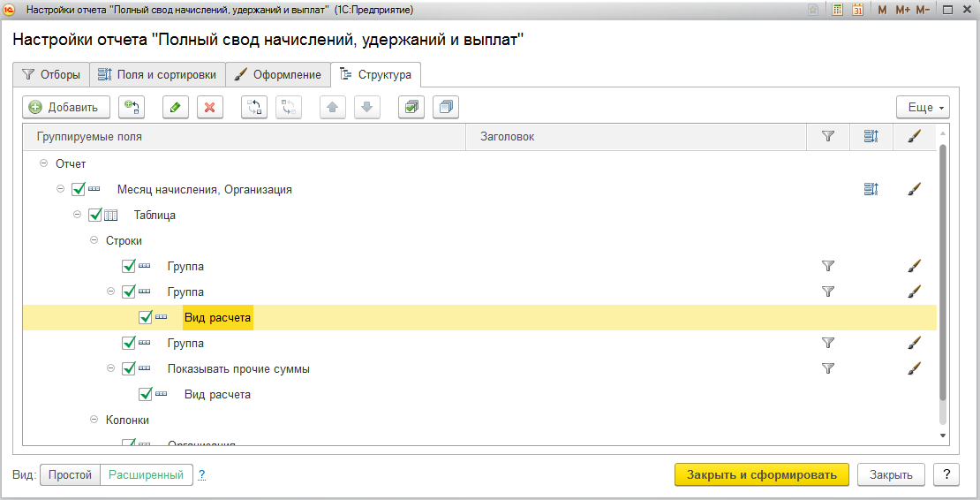Click the M memory button in the title bar
The width and height of the screenshot is (980, 500).
tap(882, 10)
